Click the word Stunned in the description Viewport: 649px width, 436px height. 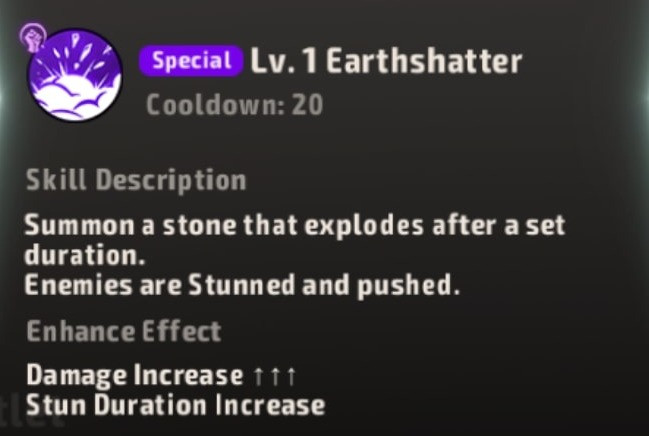click(242, 285)
